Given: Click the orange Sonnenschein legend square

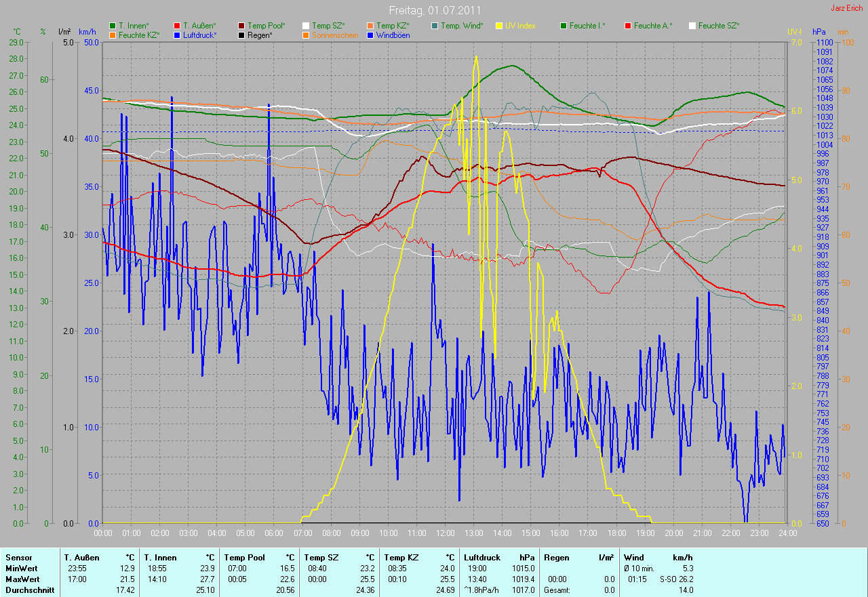Looking at the screenshot, I should [x=306, y=35].
